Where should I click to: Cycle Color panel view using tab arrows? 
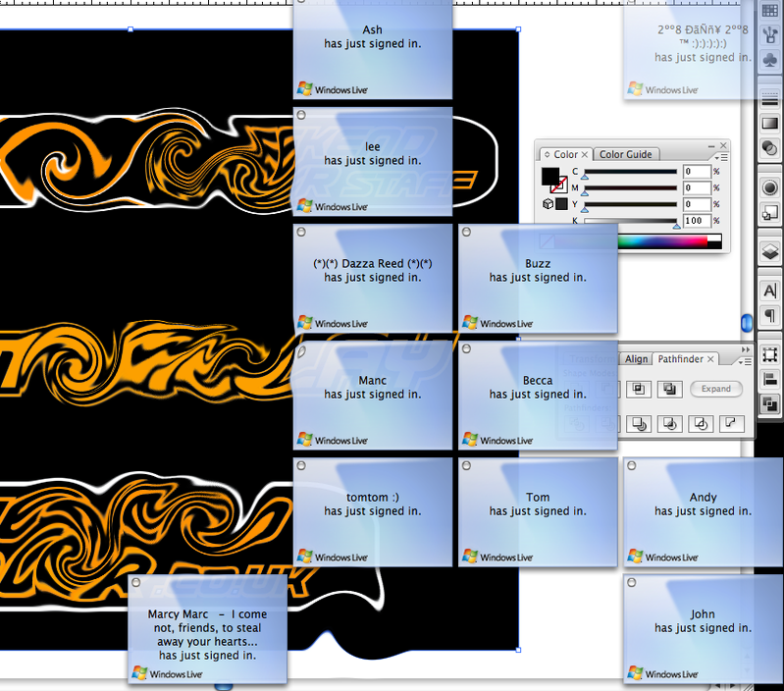pos(548,155)
